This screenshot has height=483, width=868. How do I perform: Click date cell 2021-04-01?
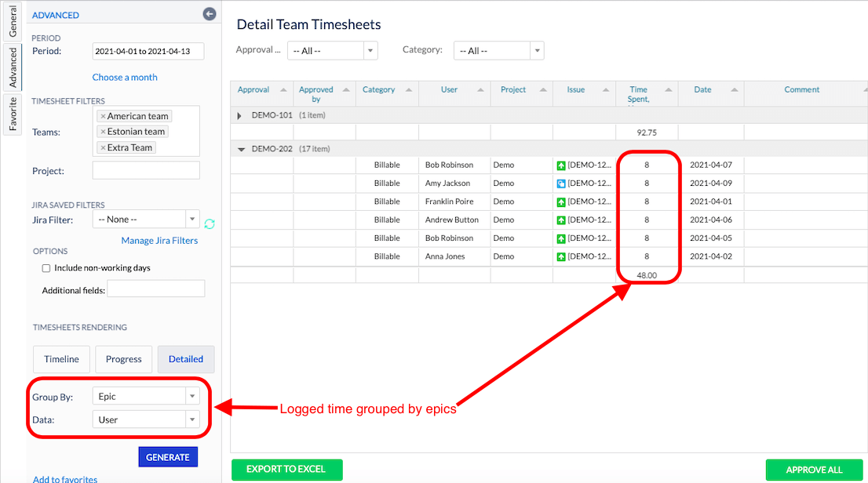(x=711, y=202)
